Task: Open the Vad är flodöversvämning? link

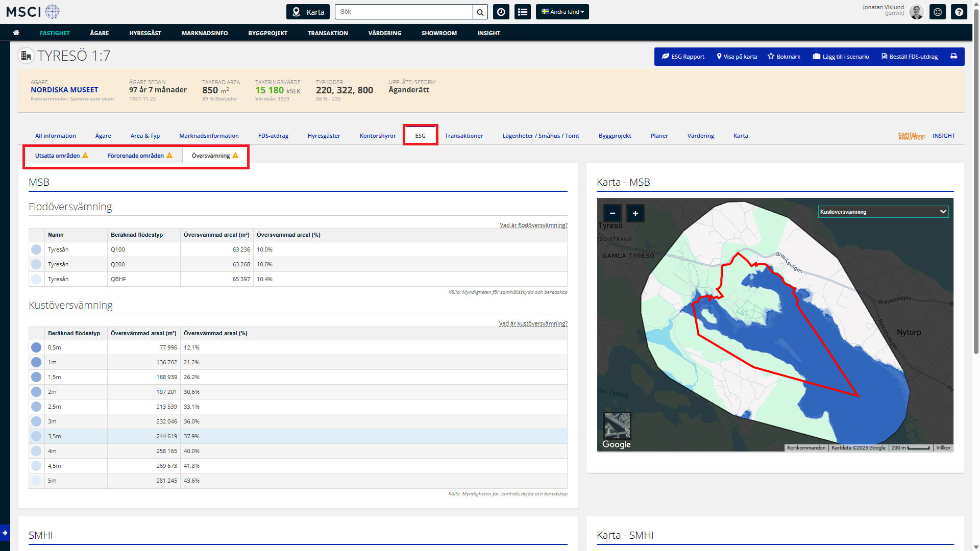Action: click(x=533, y=225)
